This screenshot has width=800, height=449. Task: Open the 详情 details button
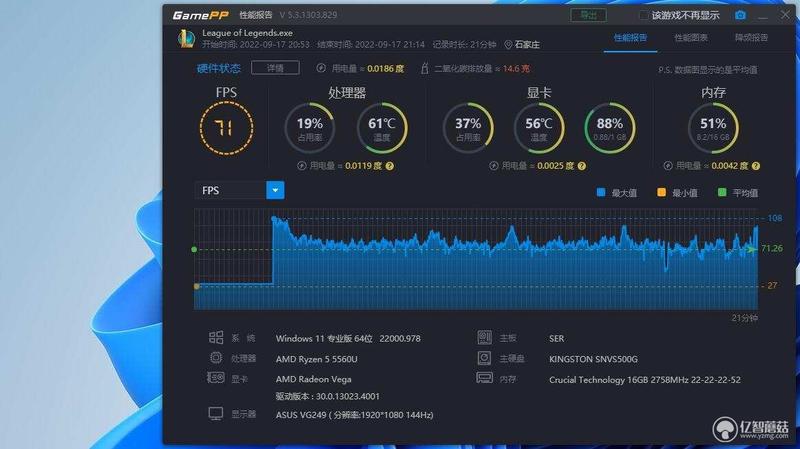pos(276,68)
